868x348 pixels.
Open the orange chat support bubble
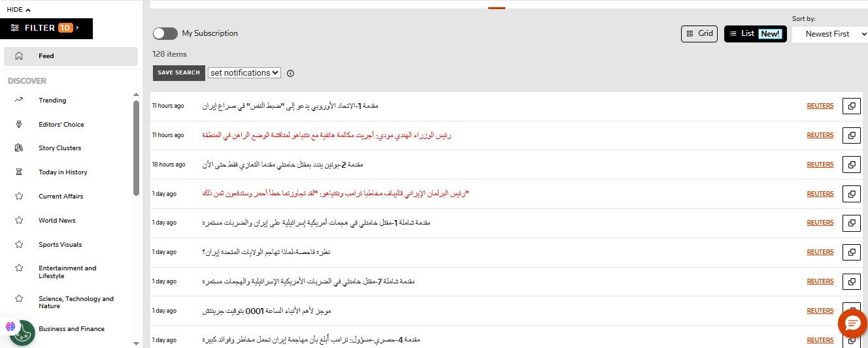(852, 324)
